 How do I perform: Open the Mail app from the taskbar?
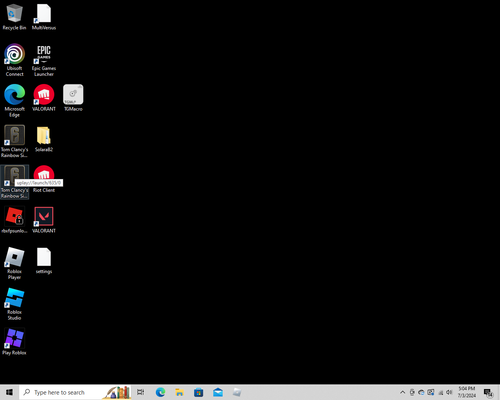pyautogui.click(x=218, y=392)
